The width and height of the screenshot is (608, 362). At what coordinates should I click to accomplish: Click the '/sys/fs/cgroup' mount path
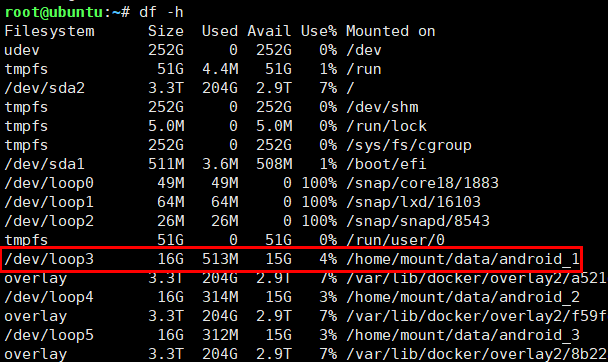(409, 145)
